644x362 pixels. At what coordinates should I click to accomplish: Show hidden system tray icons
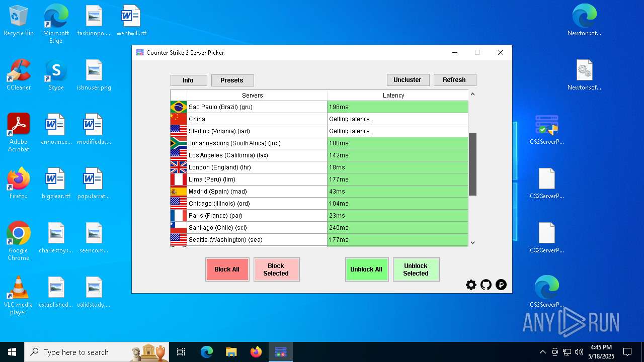(x=542, y=352)
